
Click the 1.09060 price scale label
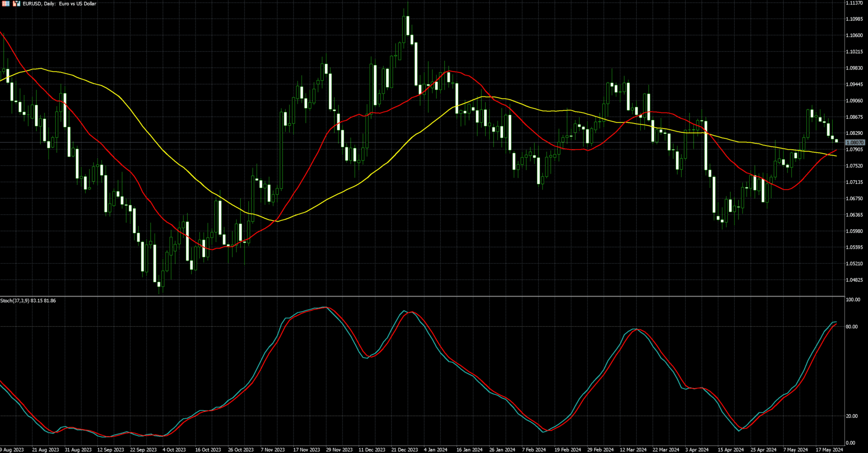854,101
